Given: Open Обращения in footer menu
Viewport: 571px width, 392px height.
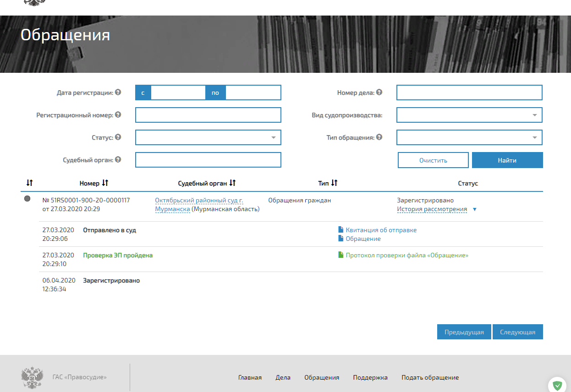Looking at the screenshot, I should coord(322,377).
